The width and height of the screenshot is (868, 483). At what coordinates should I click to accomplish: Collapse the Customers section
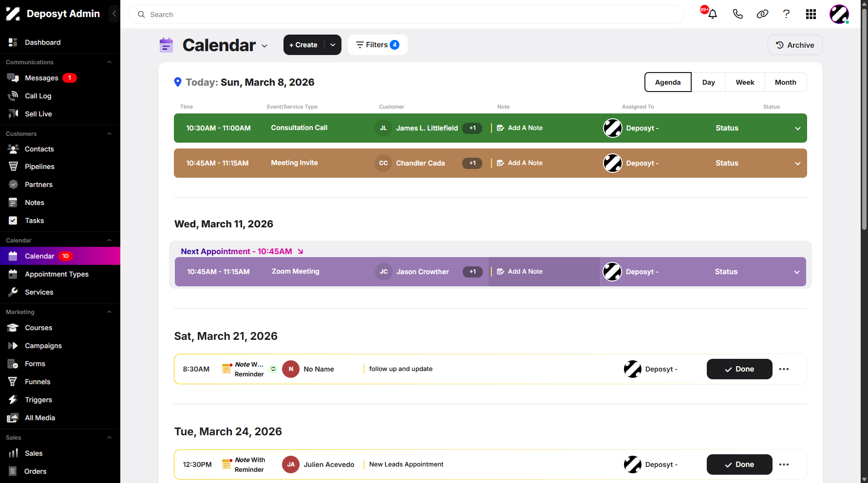click(x=110, y=133)
